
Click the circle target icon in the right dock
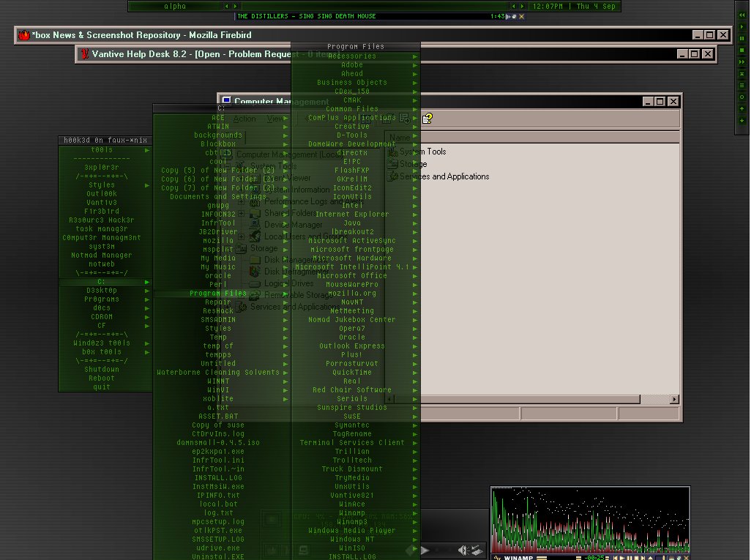pyautogui.click(x=742, y=97)
